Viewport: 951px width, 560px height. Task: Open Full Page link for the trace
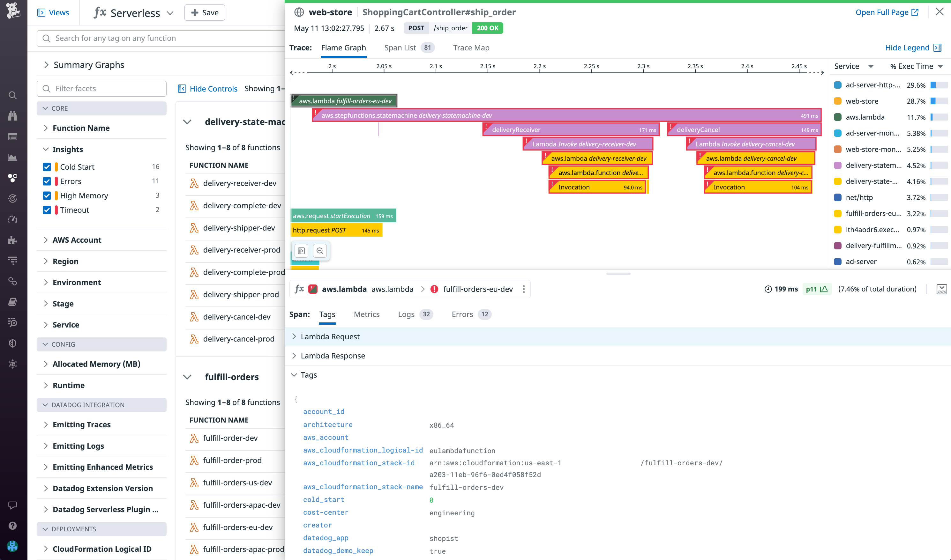click(x=887, y=12)
